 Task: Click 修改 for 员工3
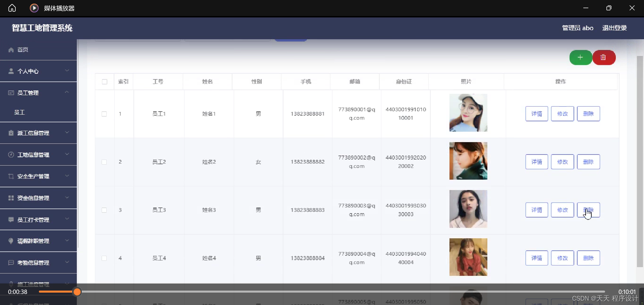562,210
